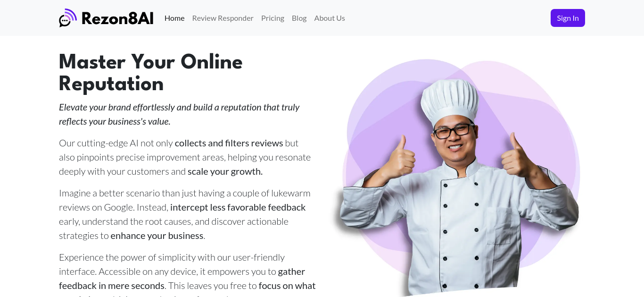Click the chef jacket chest pocket
Viewport: 644px width, 297px height.
498,227
